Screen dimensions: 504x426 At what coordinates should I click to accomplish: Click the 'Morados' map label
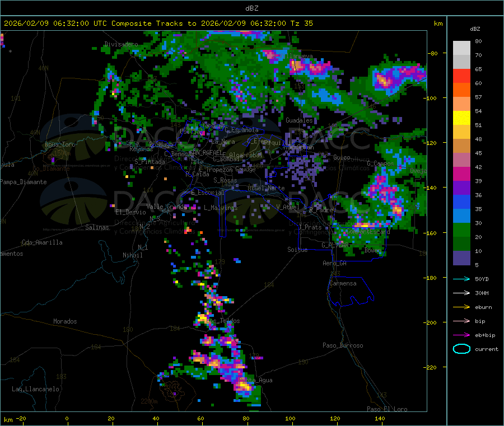coord(65,321)
